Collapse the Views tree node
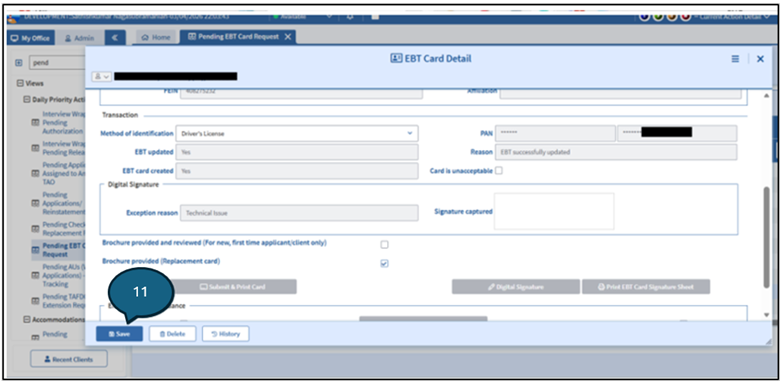Viewport: 780px width, 381px height. [x=20, y=84]
